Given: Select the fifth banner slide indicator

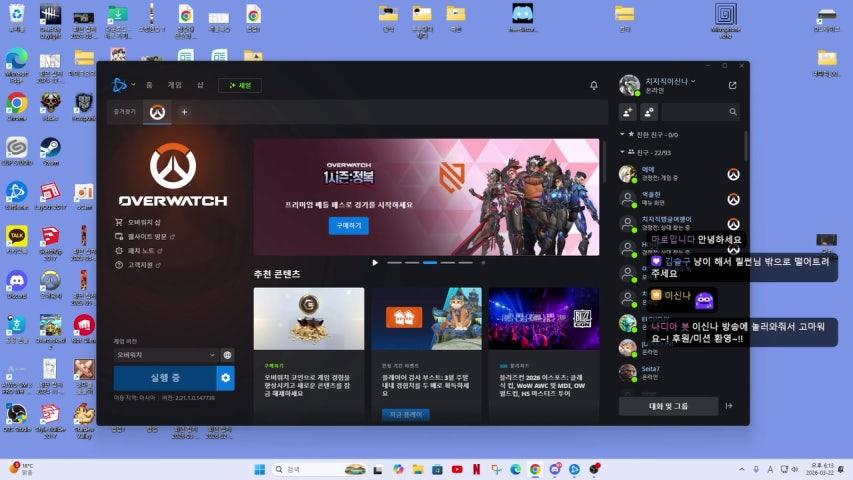Looking at the screenshot, I should click(466, 263).
